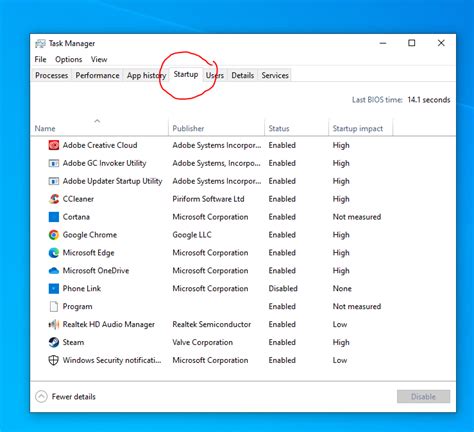Screen dimensions: 474x432
Task: Click the Adobe GC Invoker Utility icon
Action: click(x=54, y=163)
